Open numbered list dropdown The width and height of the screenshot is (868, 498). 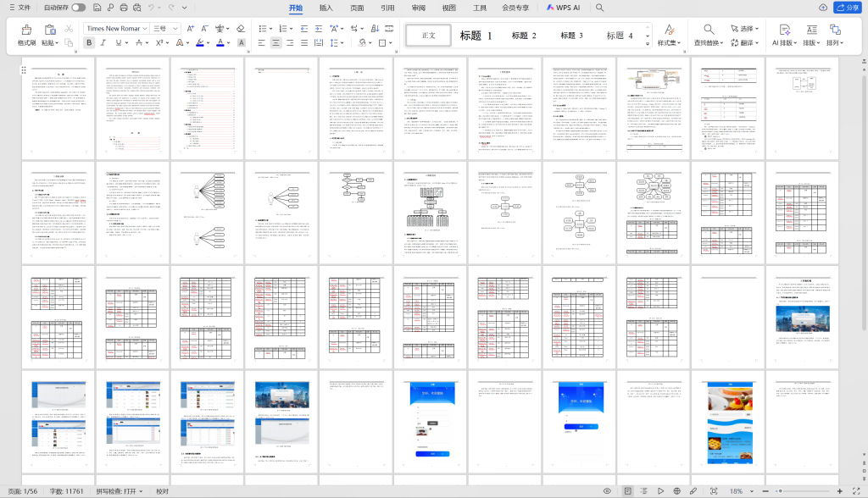pyautogui.click(x=292, y=29)
